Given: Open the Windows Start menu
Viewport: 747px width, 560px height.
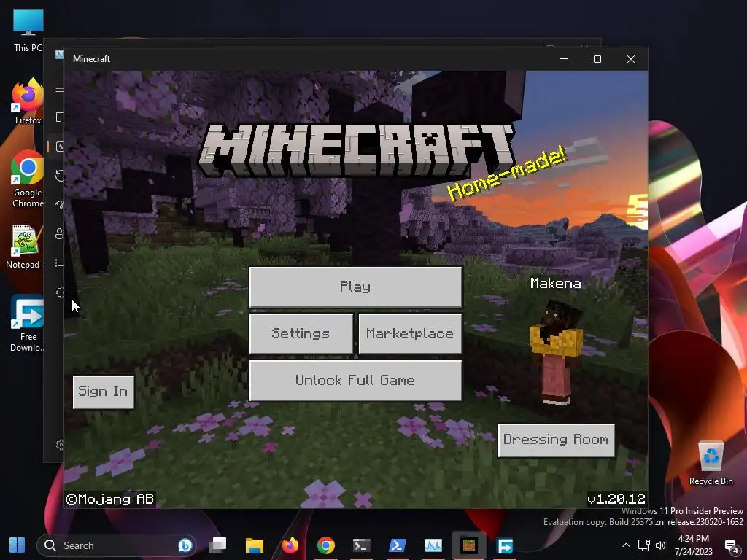Looking at the screenshot, I should pos(18,545).
